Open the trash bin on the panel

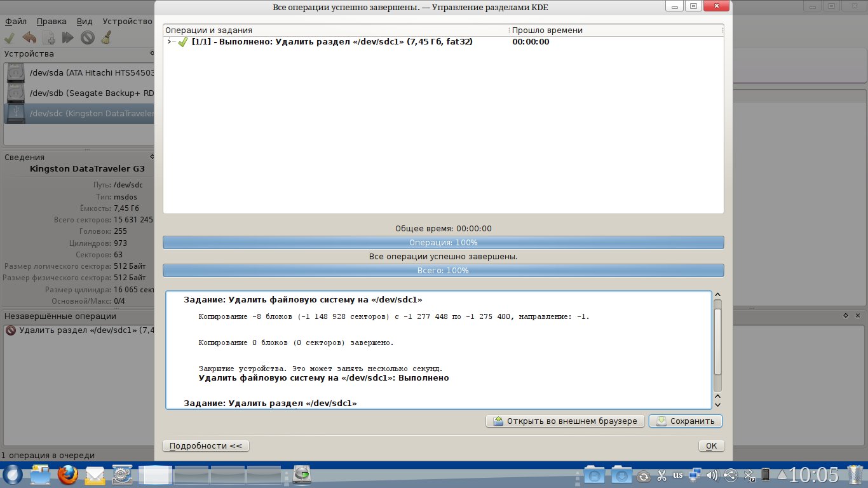click(x=856, y=475)
